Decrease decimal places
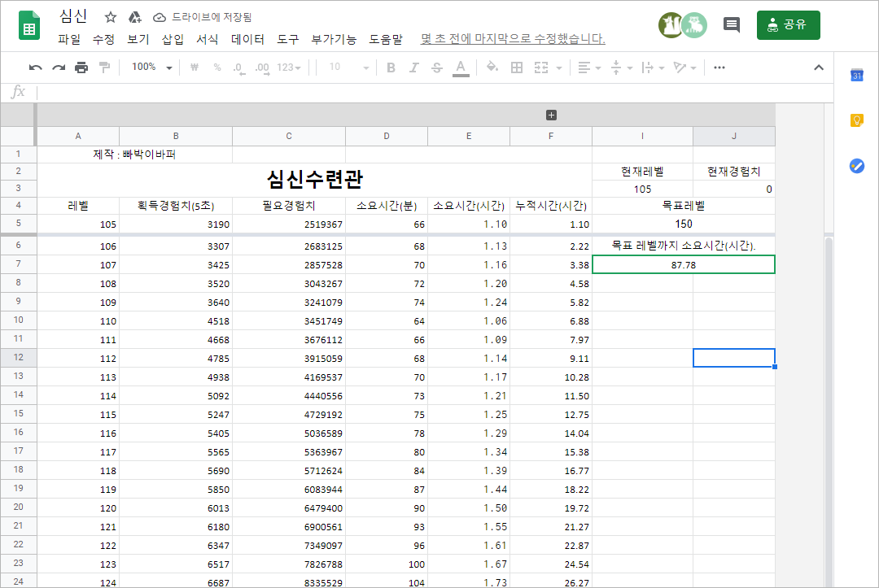The image size is (879, 588). tap(238, 68)
